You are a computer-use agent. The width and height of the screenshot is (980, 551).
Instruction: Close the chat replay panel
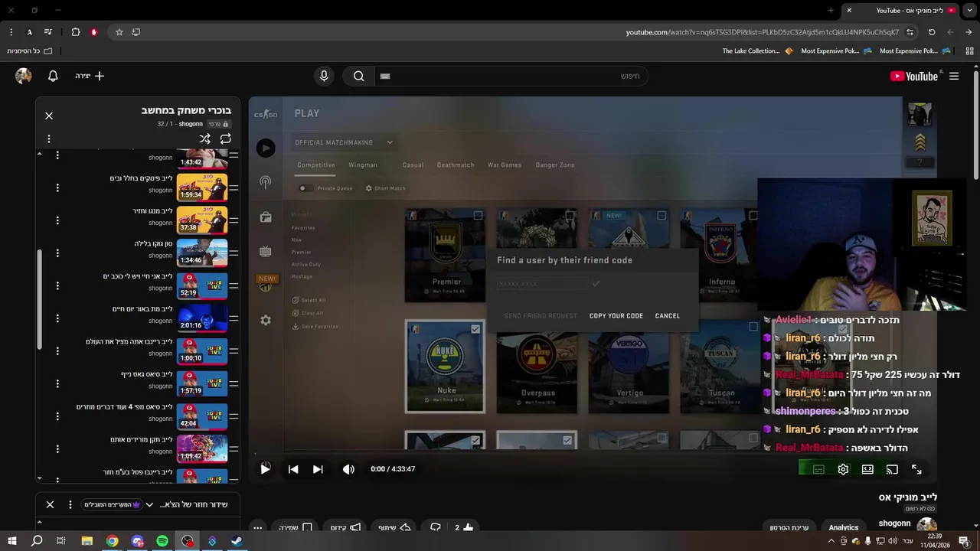pos(50,504)
